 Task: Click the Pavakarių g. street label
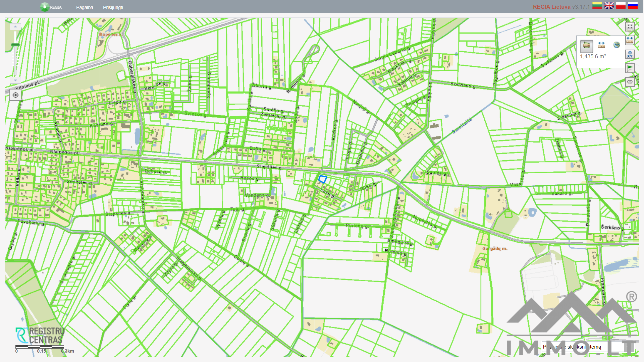click(x=31, y=222)
